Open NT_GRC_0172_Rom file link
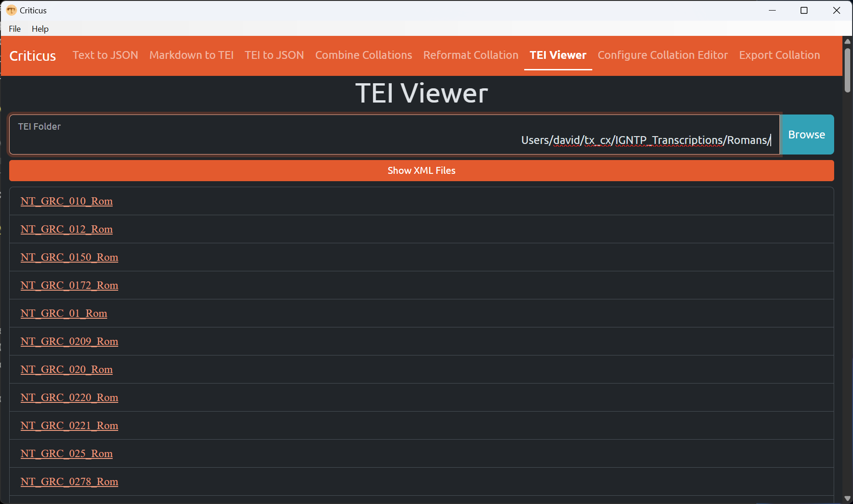Screen dimensions: 853x504 tap(69, 285)
